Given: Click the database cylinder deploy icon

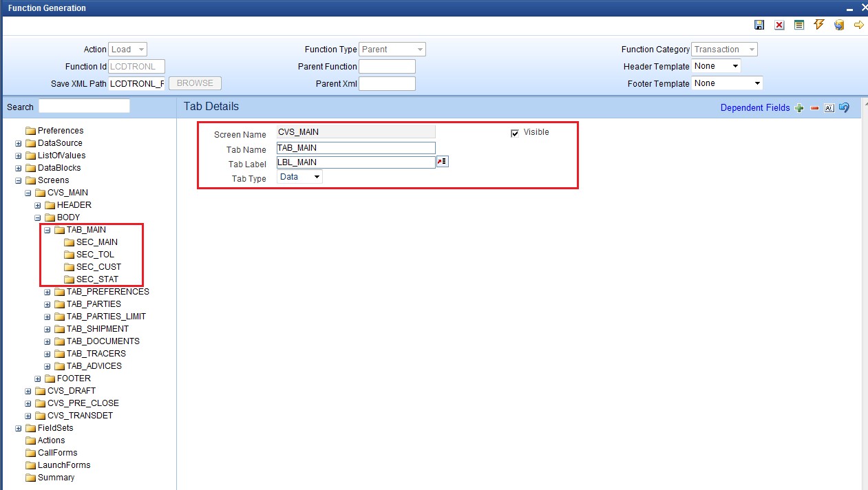Looking at the screenshot, I should (839, 25).
